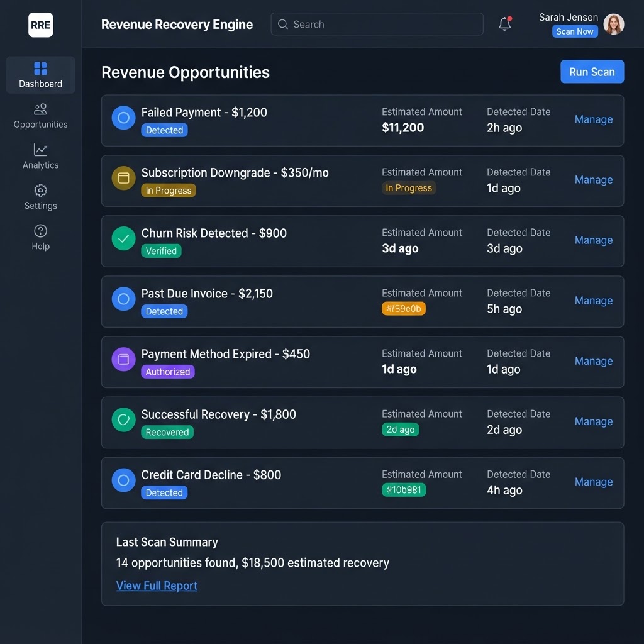
Task: Click the green tag in Credit Card Decline row
Action: 404,489
